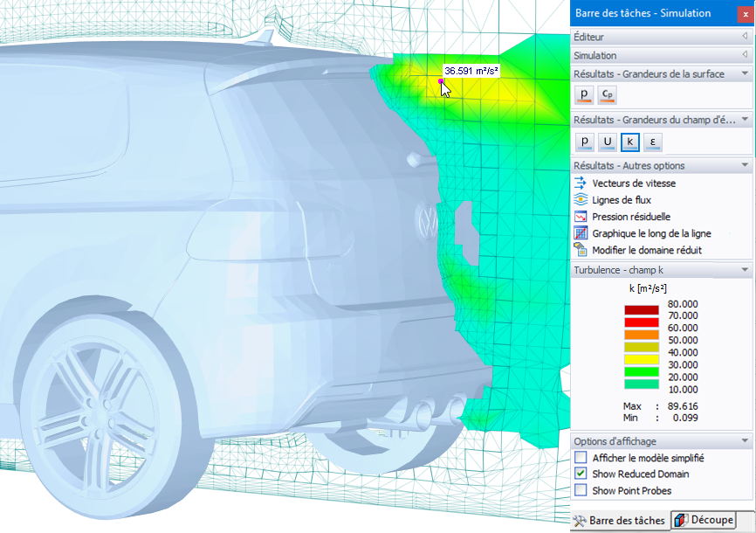756x533 pixels.
Task: Click the Pression résiduelle chart icon
Action: (x=581, y=217)
